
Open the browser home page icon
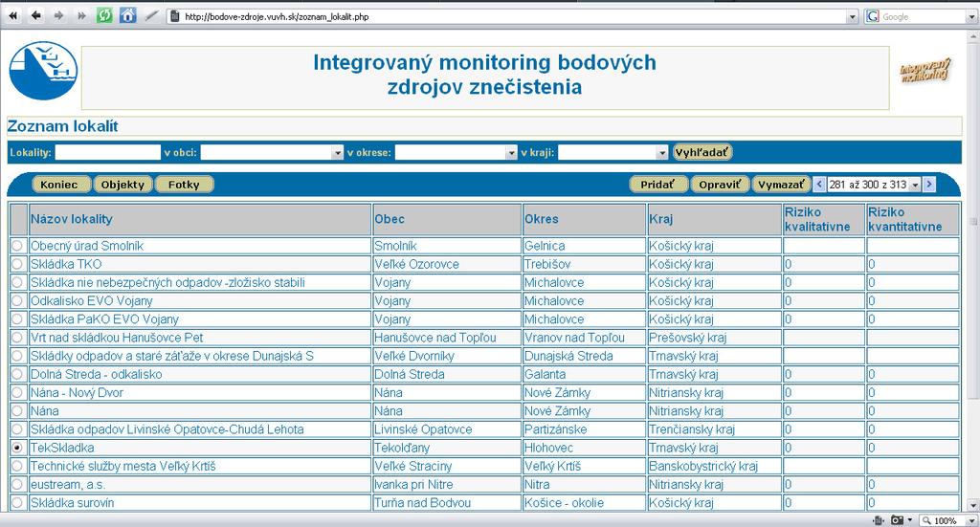(127, 15)
